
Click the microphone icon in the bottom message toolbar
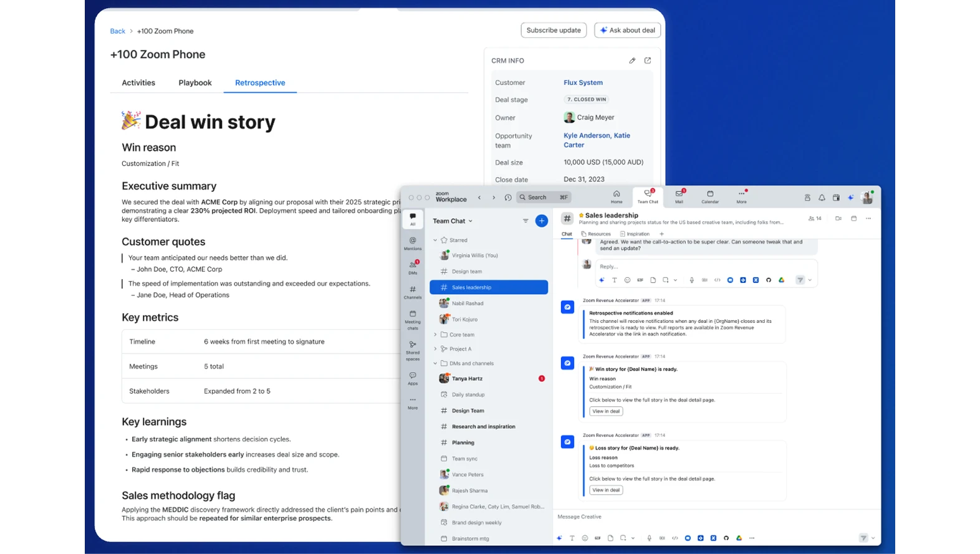(649, 538)
